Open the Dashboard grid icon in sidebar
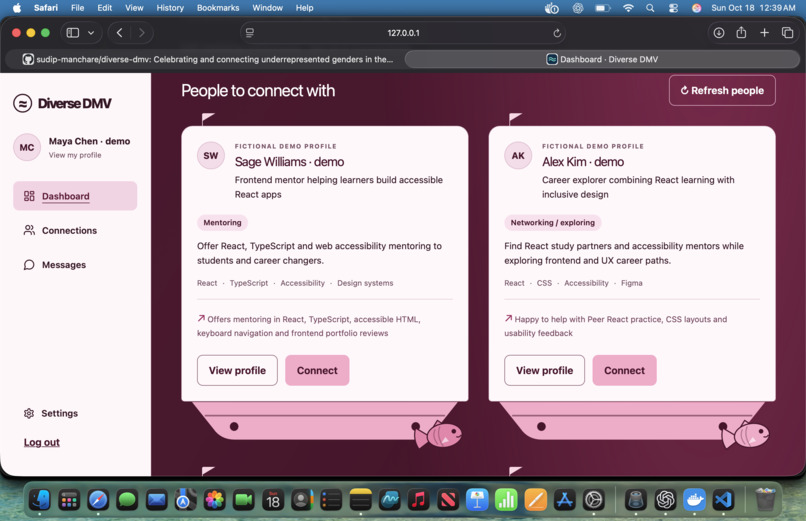 [x=29, y=196]
